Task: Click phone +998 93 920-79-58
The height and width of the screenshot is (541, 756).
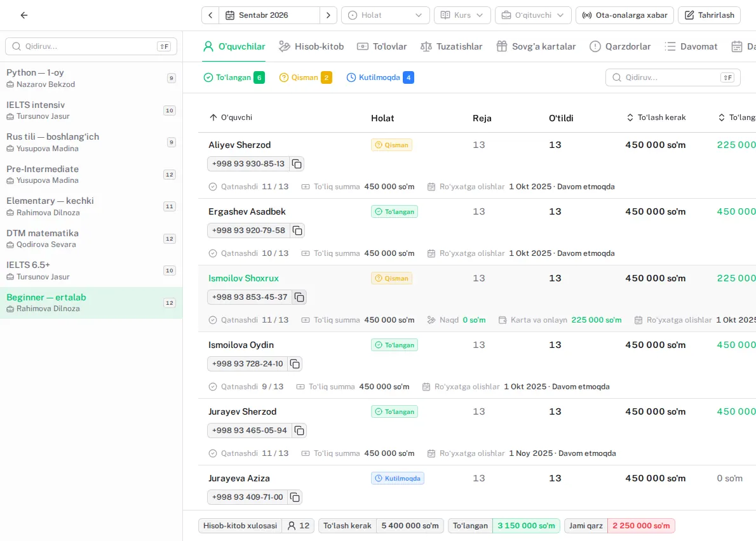Action: point(249,230)
